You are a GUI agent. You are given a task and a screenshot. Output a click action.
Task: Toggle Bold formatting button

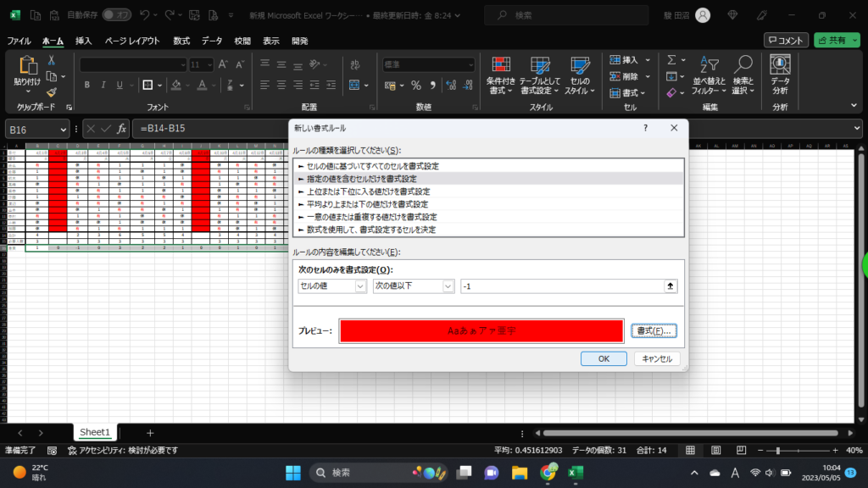(x=87, y=86)
